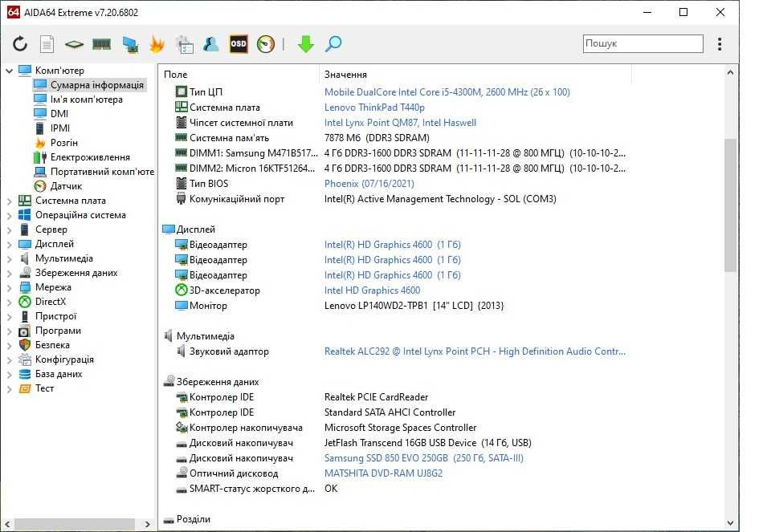The image size is (771, 532).
Task: Open the OSD panel icon
Action: point(239,44)
